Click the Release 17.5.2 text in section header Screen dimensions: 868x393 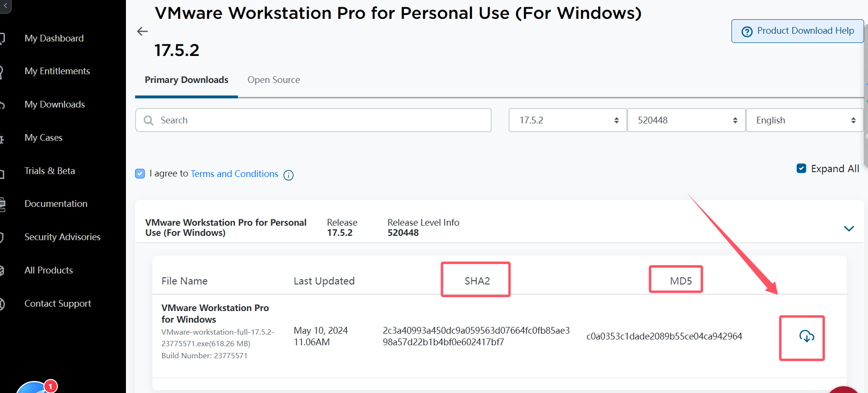(x=342, y=228)
